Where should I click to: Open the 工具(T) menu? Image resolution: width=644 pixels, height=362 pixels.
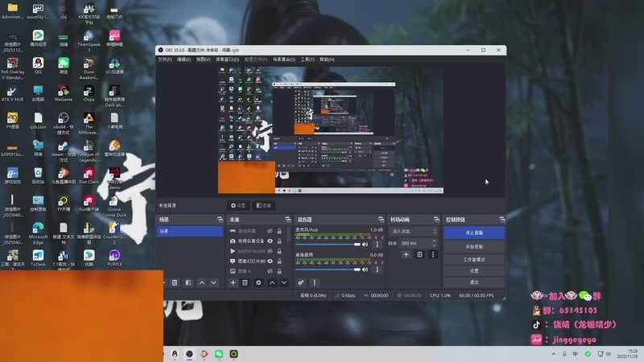coord(308,60)
